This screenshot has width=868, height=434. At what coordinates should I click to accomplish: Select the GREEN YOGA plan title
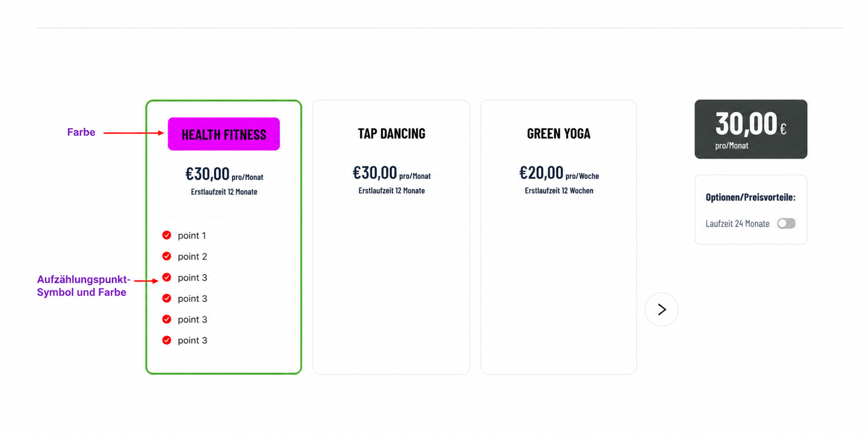[x=559, y=134]
